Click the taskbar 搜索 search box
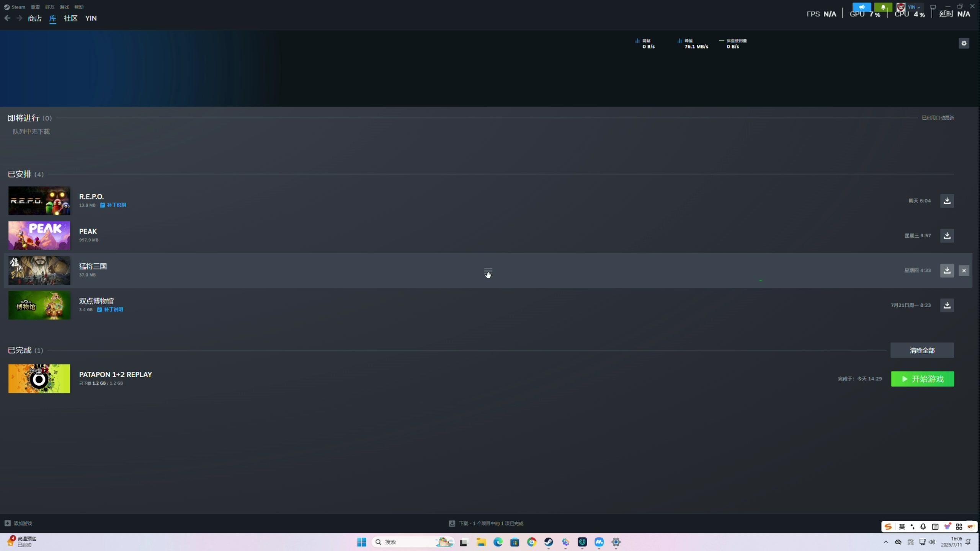Screen dimensions: 980x551 413,542
